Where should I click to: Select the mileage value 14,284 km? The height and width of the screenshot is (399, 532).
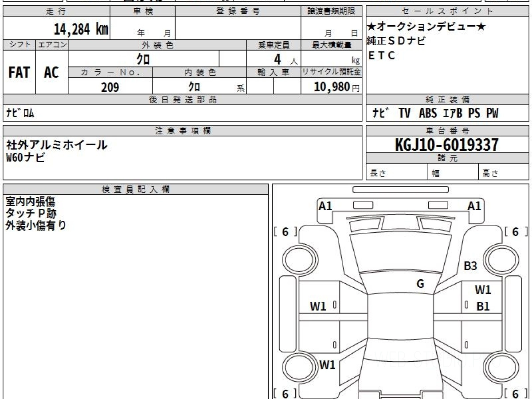pos(81,29)
